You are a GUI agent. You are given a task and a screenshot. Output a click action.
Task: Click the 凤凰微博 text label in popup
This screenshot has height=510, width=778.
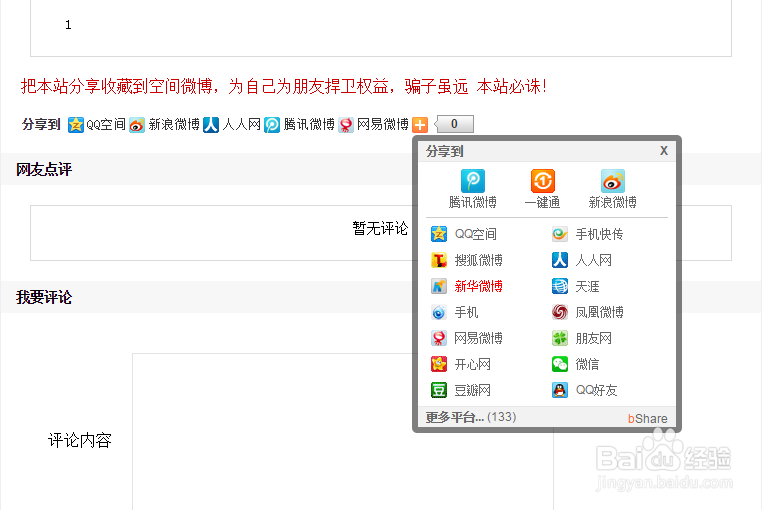[599, 312]
